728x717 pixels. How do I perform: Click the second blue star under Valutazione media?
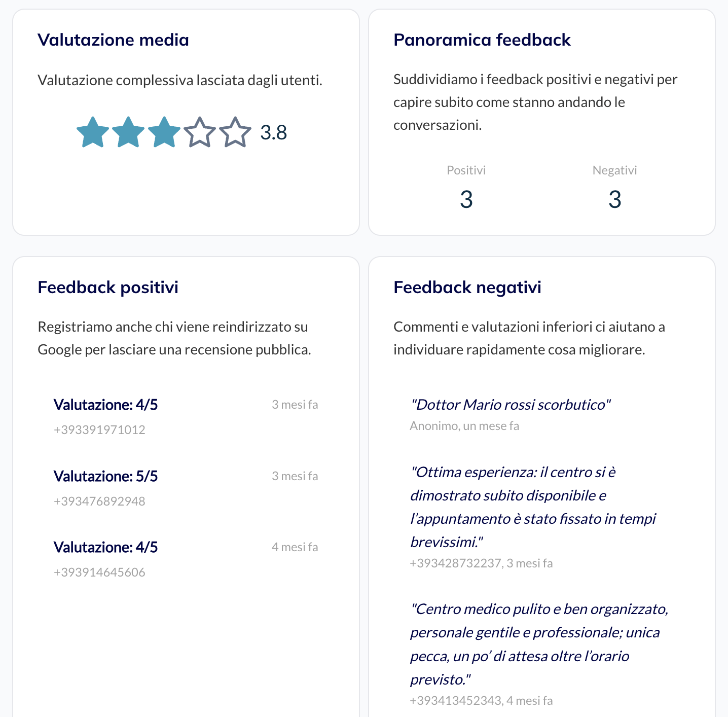tap(127, 132)
